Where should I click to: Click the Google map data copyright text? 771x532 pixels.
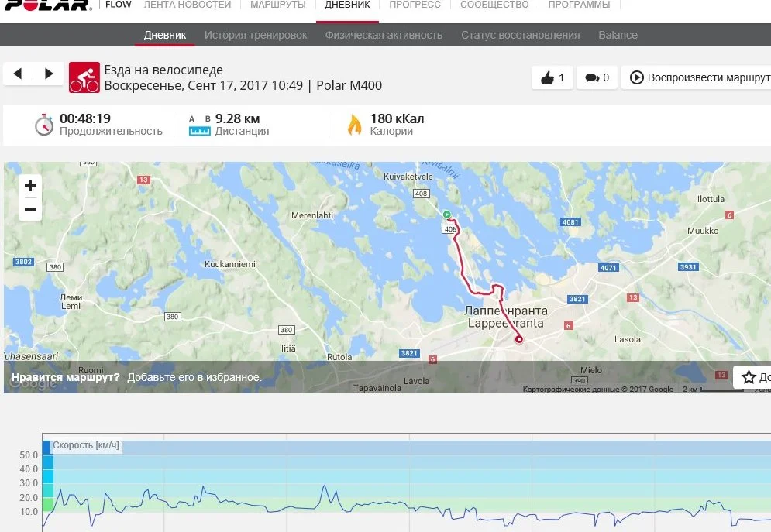pyautogui.click(x=598, y=389)
